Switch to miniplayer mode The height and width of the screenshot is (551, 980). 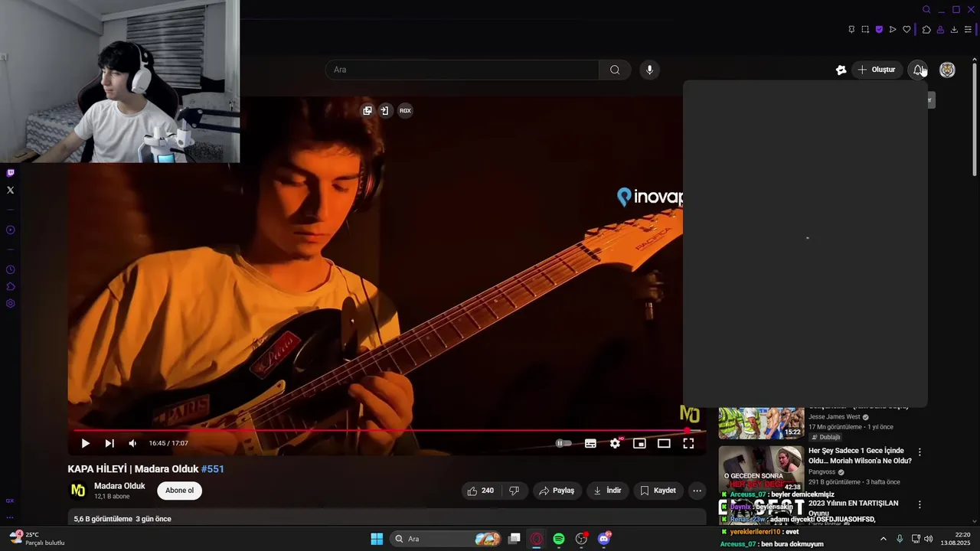coord(639,443)
